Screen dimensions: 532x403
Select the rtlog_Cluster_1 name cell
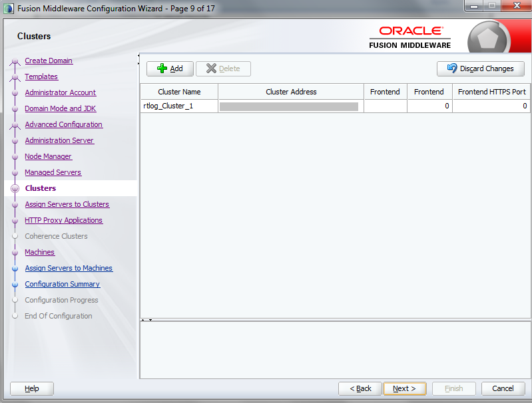179,106
